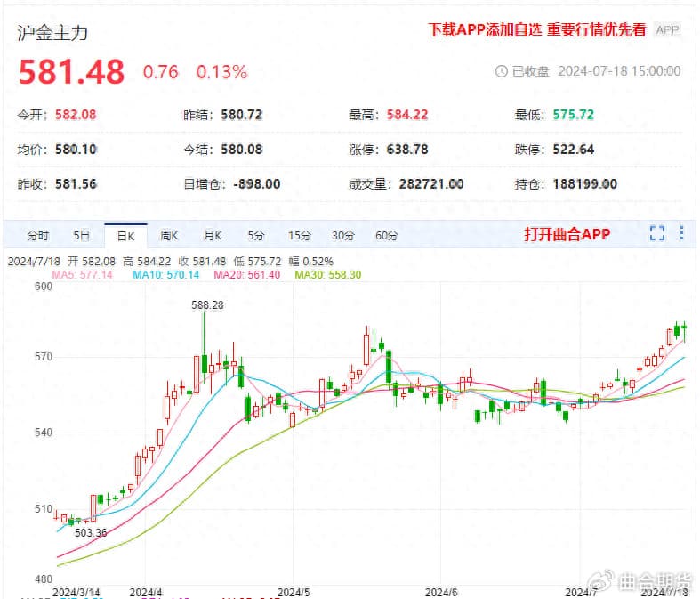Click the MA10: 570.14 legend
This screenshot has width=700, height=599.
point(166,275)
